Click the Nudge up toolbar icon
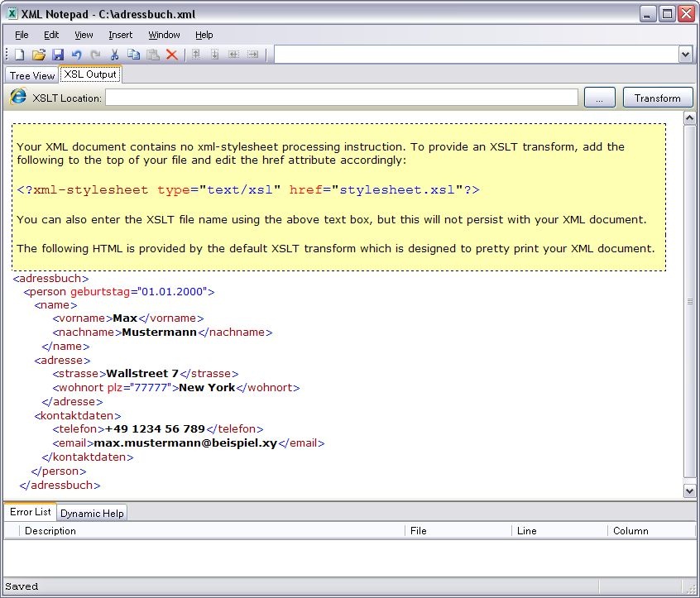The image size is (700, 598). tap(196, 55)
